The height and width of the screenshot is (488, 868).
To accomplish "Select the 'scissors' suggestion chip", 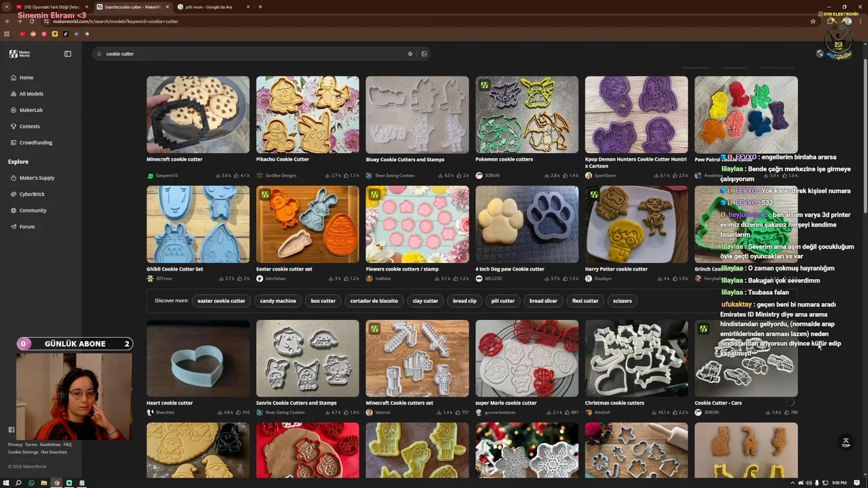I will pos(622,301).
